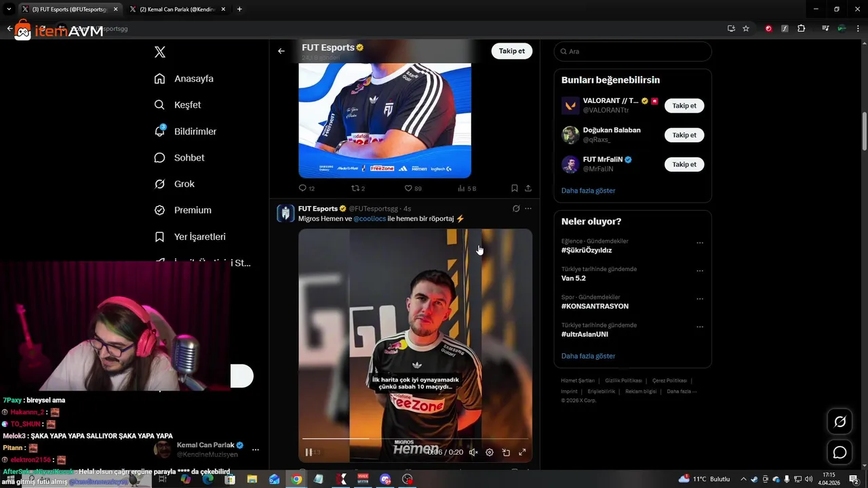The height and width of the screenshot is (488, 868).
Task: Open Grok from sidebar
Action: coord(174,184)
